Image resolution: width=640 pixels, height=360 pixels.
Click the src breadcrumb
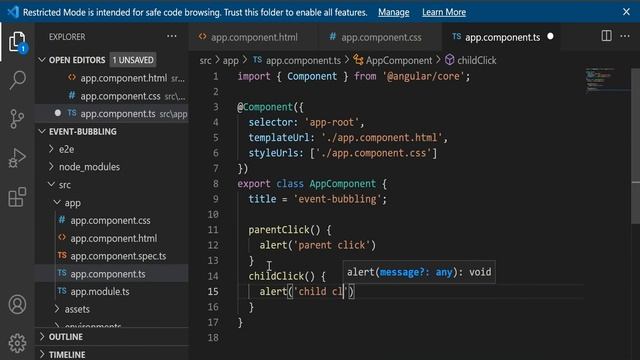[x=205, y=60]
